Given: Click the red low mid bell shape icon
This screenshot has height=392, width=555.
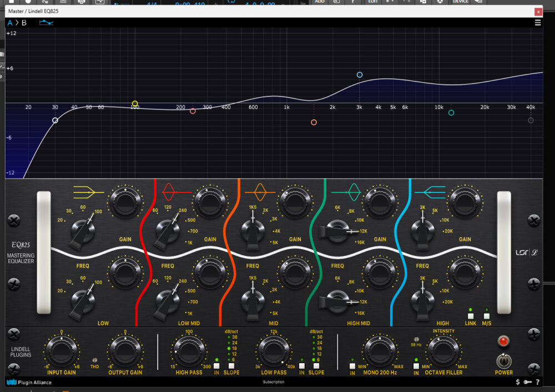Looking at the screenshot, I should click(x=176, y=192).
